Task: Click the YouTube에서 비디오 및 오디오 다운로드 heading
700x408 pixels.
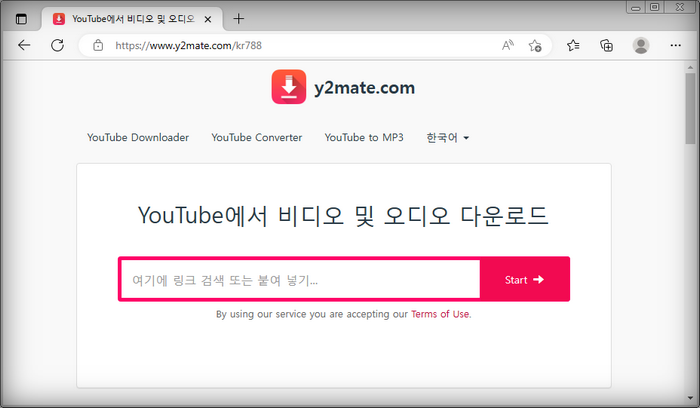Action: (x=343, y=216)
